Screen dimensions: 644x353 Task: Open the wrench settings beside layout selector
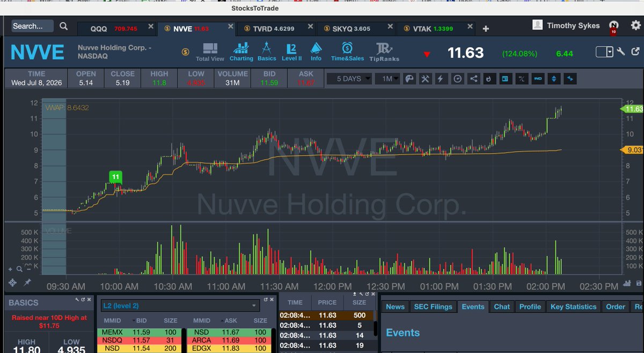point(621,52)
